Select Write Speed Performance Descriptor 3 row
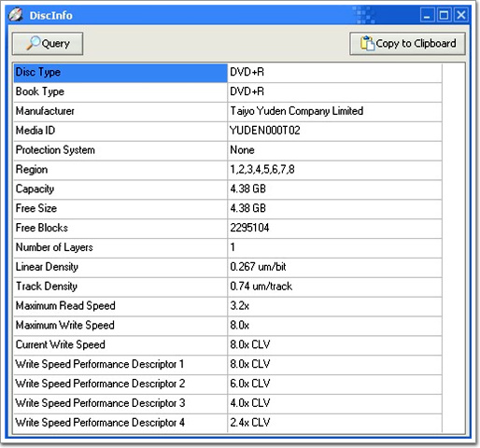 [x=228, y=403]
